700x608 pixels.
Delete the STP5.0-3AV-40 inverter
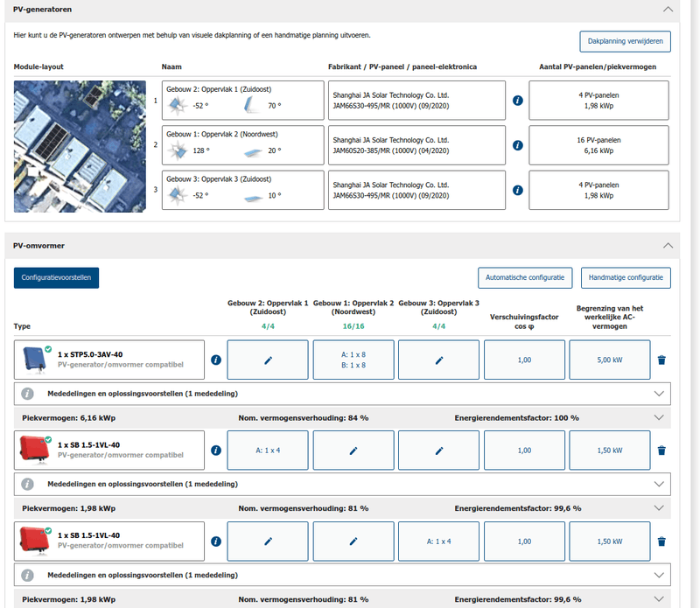661,360
